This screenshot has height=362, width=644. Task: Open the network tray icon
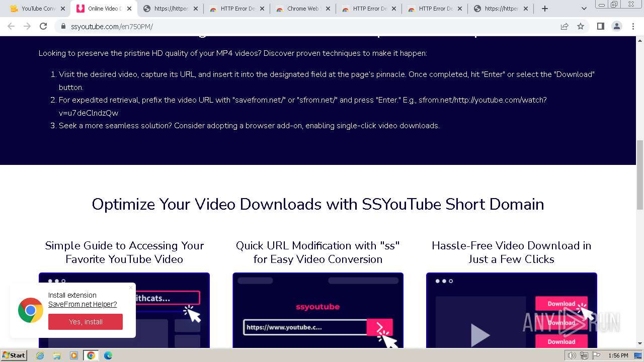coord(584,355)
